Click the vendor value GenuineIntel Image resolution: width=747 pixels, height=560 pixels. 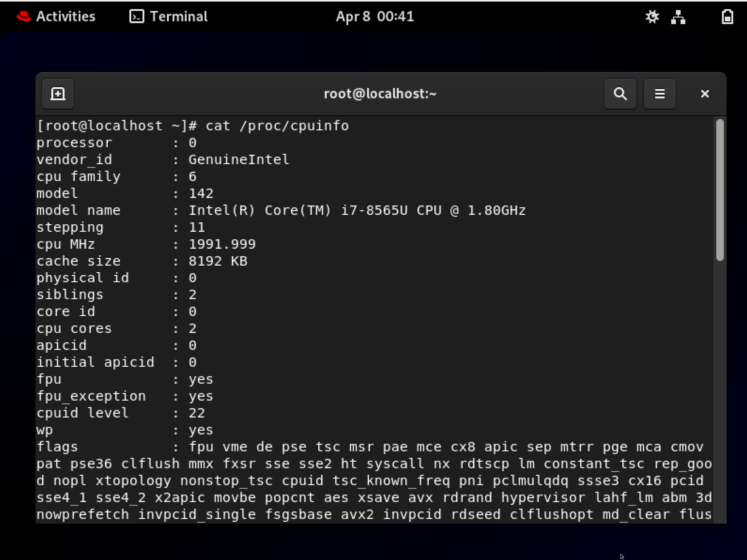(x=239, y=160)
